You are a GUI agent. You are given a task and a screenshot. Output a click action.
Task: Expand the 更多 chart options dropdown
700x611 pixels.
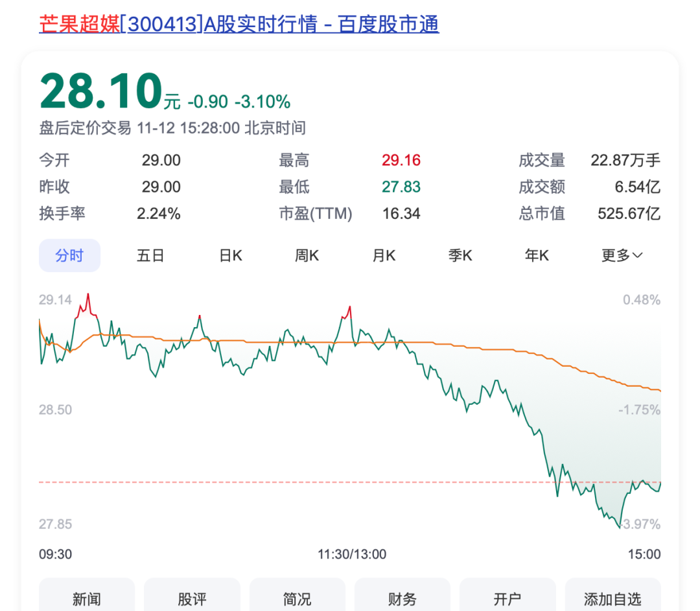click(x=622, y=255)
